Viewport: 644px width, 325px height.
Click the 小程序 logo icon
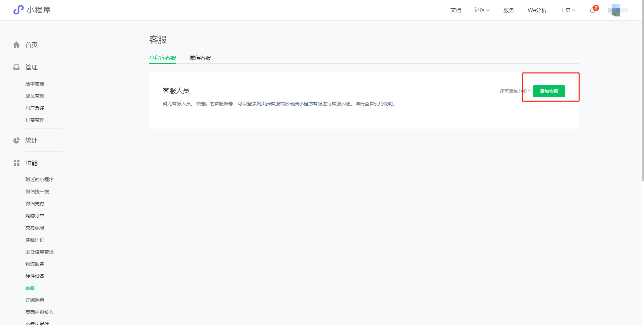coord(18,10)
